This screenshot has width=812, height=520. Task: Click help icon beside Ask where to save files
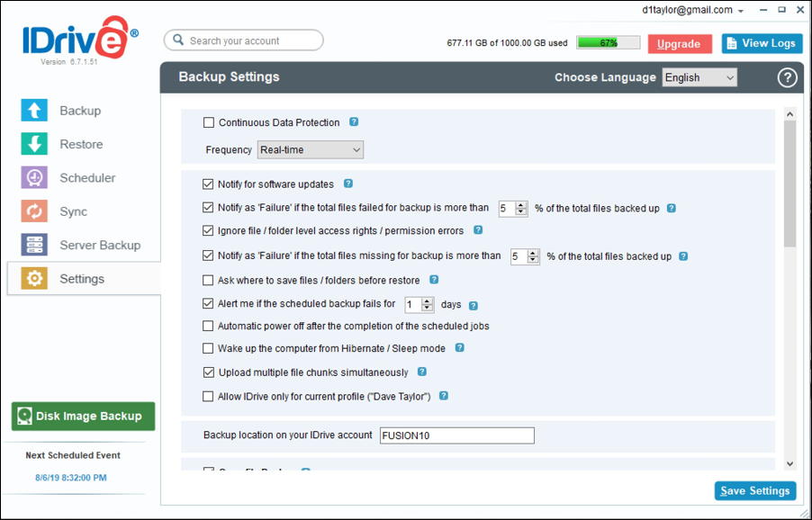coord(434,280)
